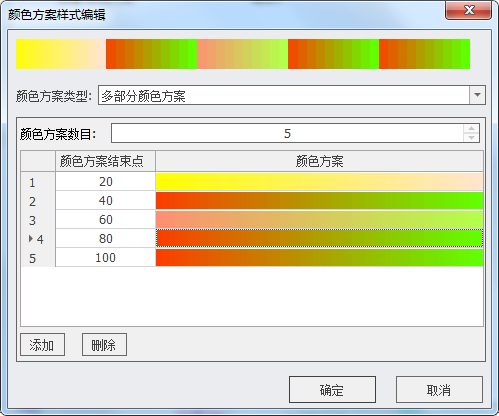The image size is (499, 416).
Task: Open the red-to-green gradient in row 5
Action: pyautogui.click(x=319, y=258)
